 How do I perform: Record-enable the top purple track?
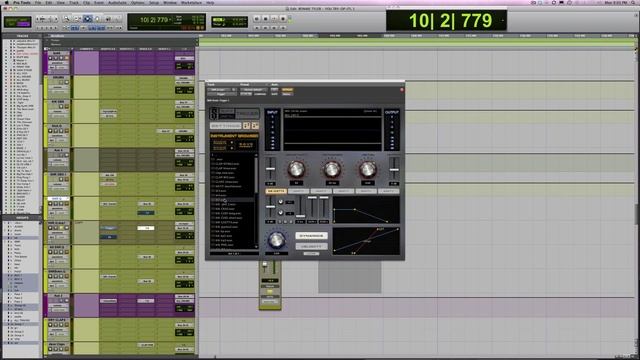point(51,58)
